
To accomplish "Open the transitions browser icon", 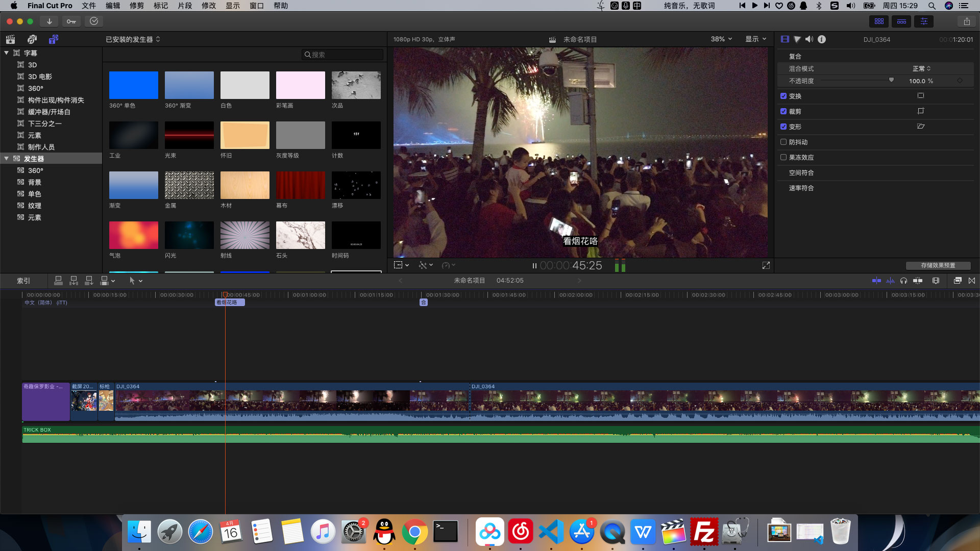I will 972,281.
